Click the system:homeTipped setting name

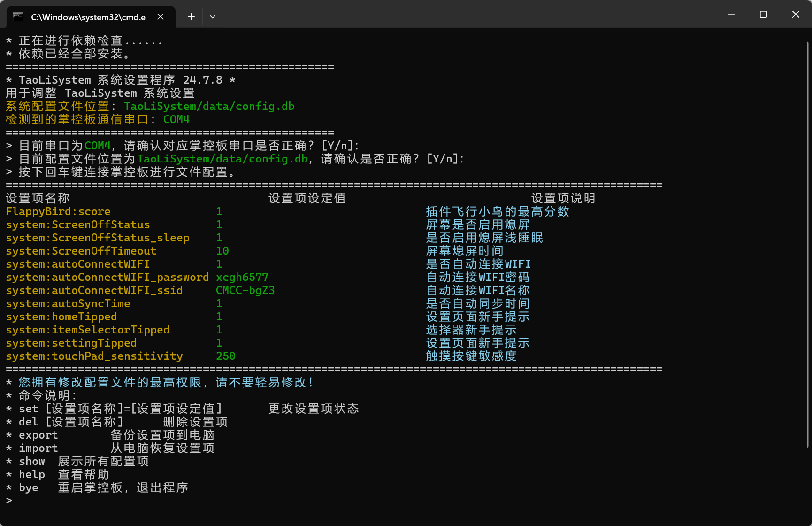click(x=61, y=317)
